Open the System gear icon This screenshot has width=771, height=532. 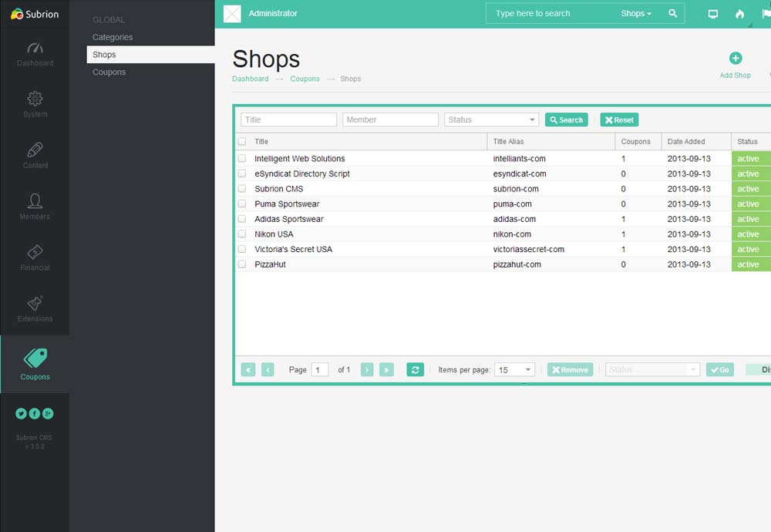click(x=35, y=99)
